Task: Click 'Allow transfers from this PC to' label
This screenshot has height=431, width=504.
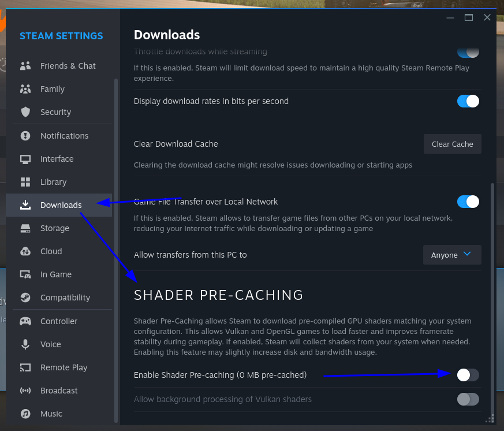Action: pyautogui.click(x=191, y=255)
